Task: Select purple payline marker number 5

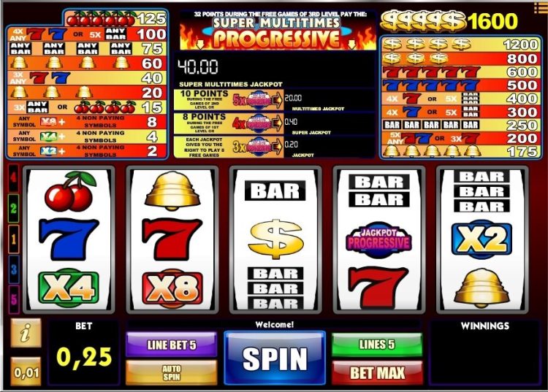Action: (x=13, y=299)
